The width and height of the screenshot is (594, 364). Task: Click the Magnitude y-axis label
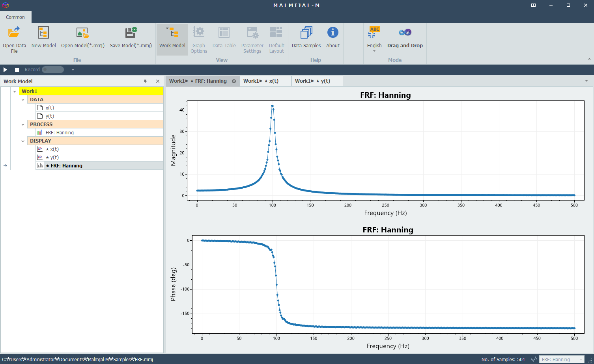click(x=173, y=150)
